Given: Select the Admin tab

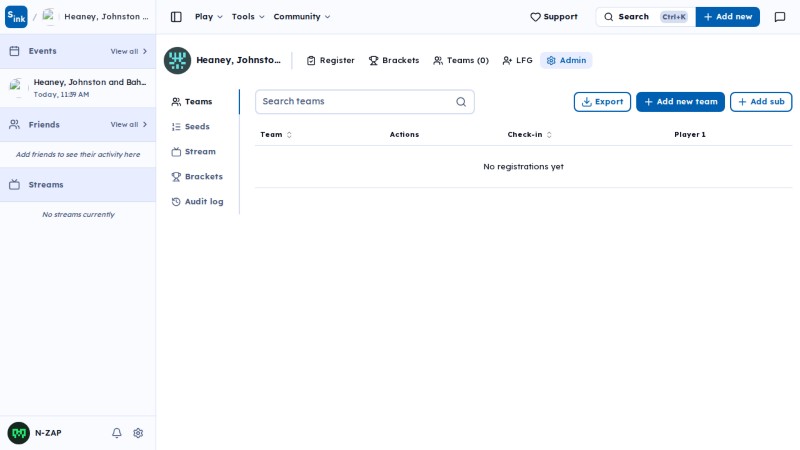Looking at the screenshot, I should pyautogui.click(x=566, y=60).
